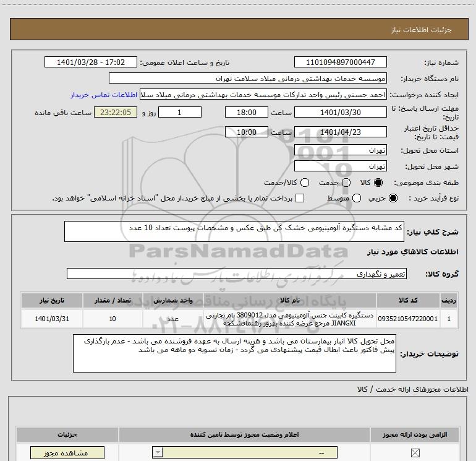Select the کالا radio button
Viewport: 476px width, 461px height.
point(378,183)
